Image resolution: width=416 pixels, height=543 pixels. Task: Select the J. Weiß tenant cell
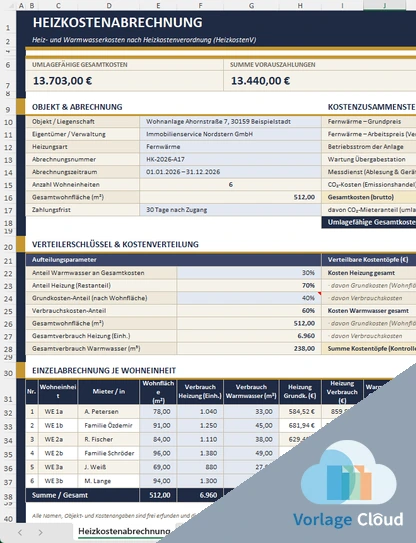[109, 467]
